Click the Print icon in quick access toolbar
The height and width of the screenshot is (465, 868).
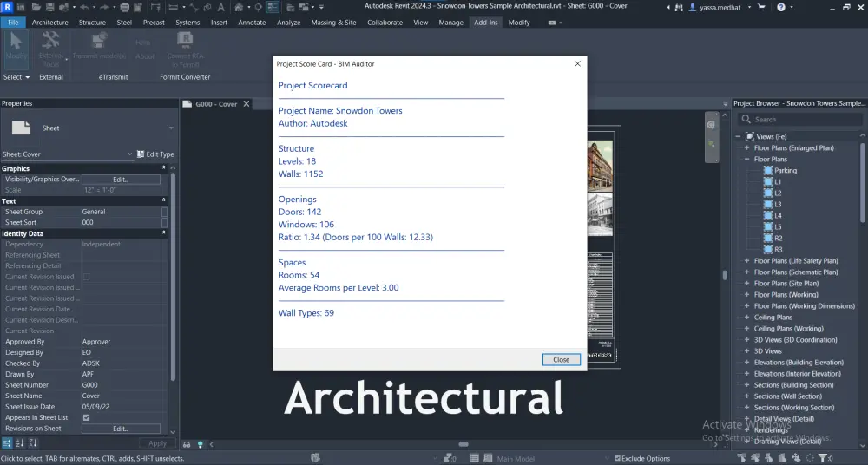[124, 7]
